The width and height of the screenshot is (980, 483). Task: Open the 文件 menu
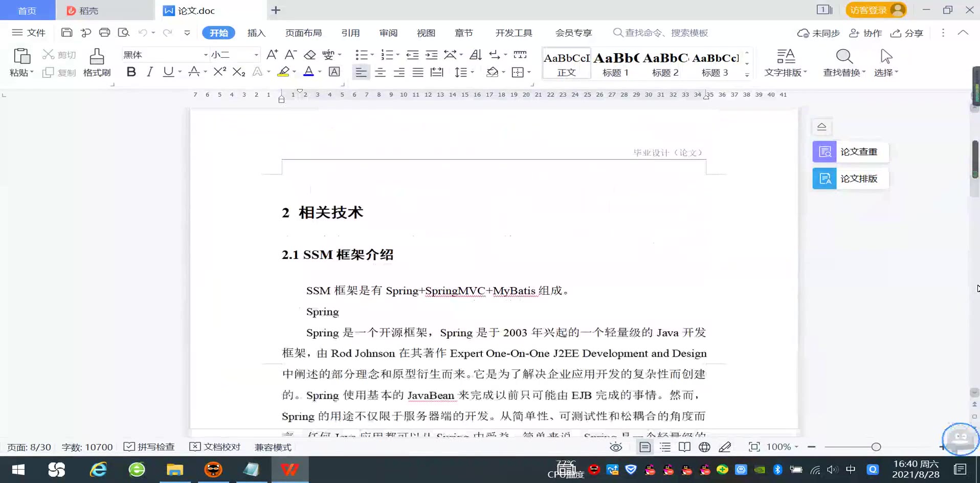(x=29, y=33)
